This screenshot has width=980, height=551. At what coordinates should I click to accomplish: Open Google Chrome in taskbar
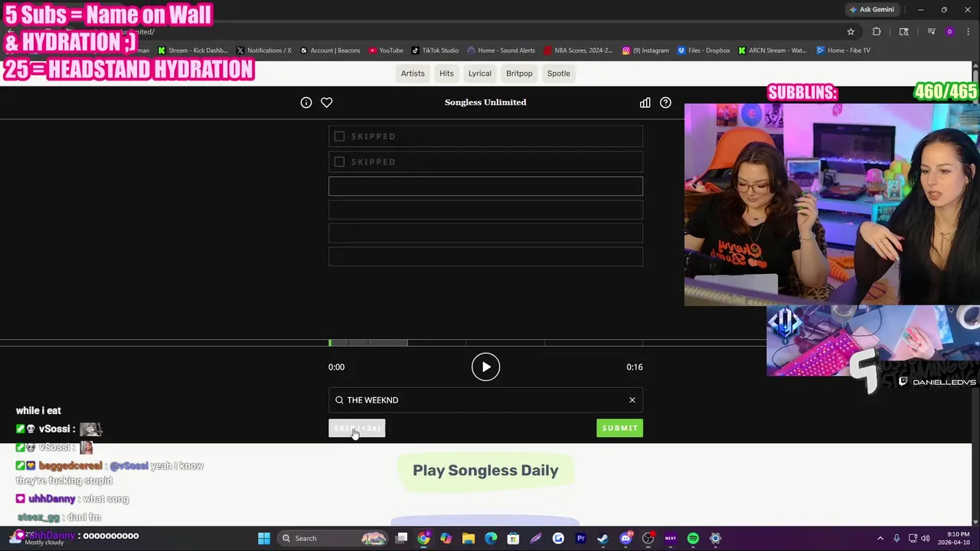[423, 538]
